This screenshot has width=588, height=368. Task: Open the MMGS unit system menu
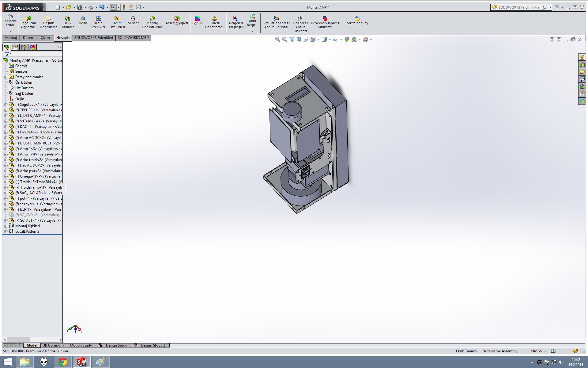click(x=538, y=351)
